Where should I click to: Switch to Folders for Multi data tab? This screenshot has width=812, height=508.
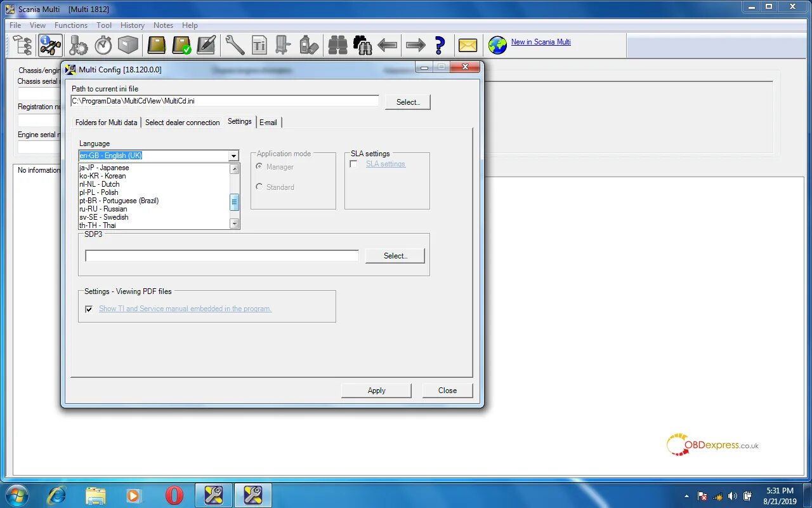(x=106, y=123)
